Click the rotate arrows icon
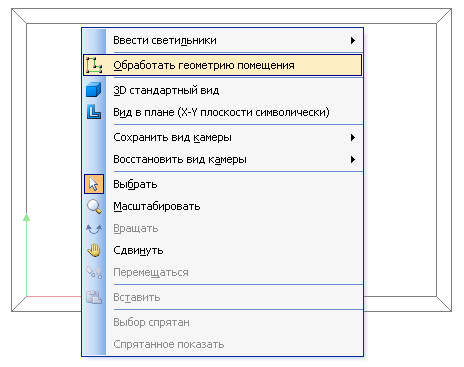The image size is (464, 367). click(x=94, y=229)
